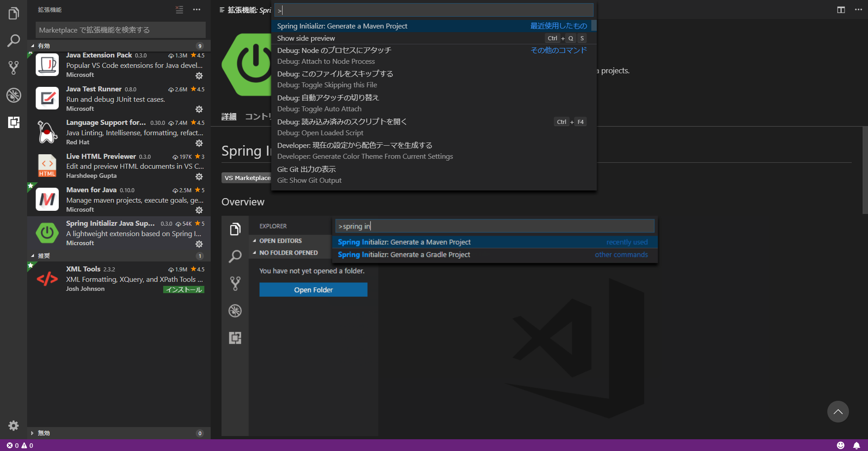
Task: Click Java Test Runner extension icon
Action: coord(47,98)
